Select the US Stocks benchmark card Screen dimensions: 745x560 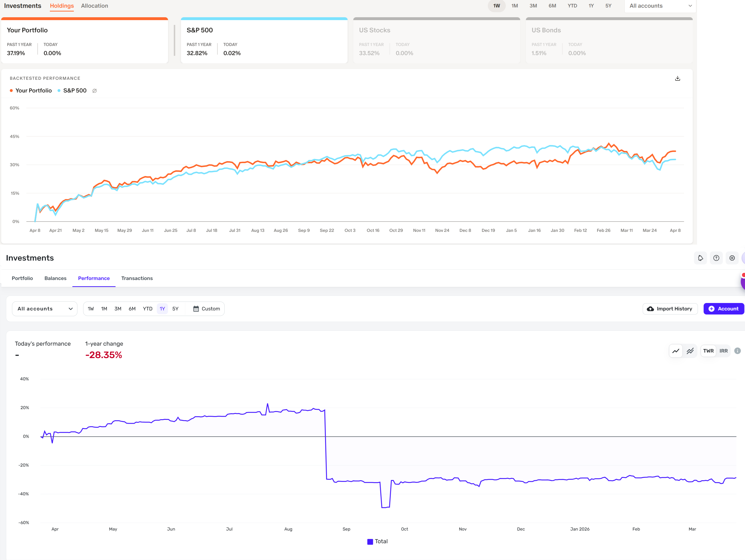pyautogui.click(x=436, y=41)
